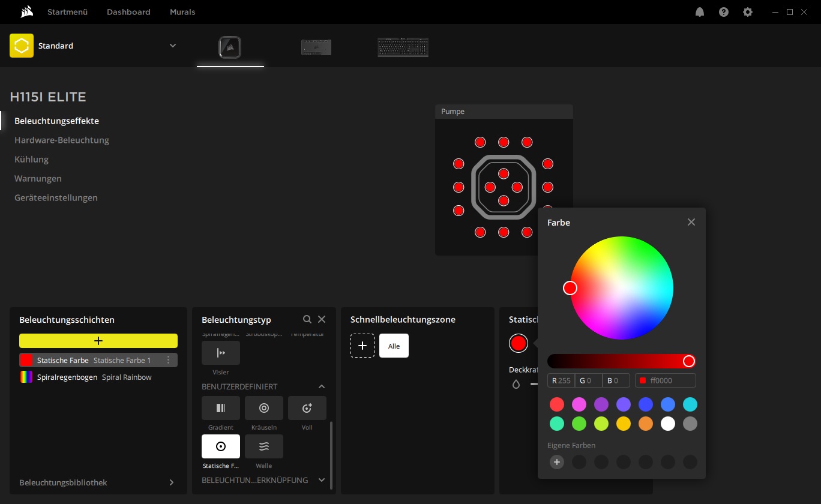This screenshot has width=821, height=504.
Task: Choose the Gradient lighting effect
Action: (x=221, y=408)
